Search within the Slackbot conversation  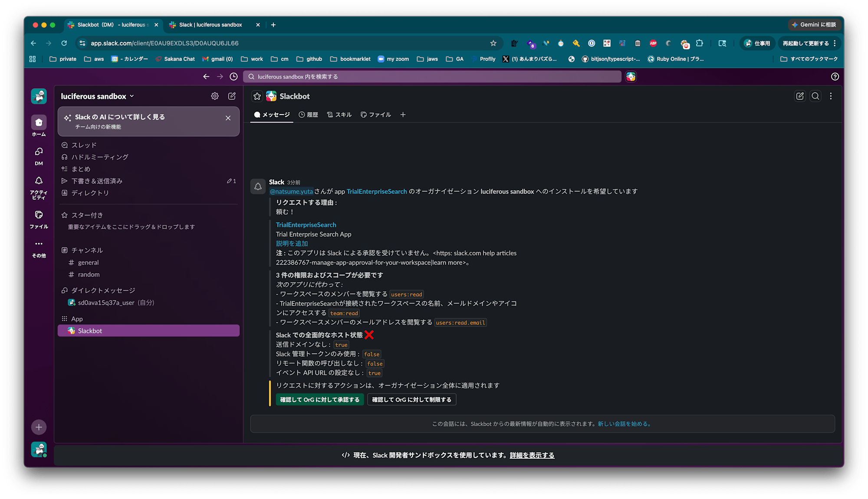[x=815, y=96]
